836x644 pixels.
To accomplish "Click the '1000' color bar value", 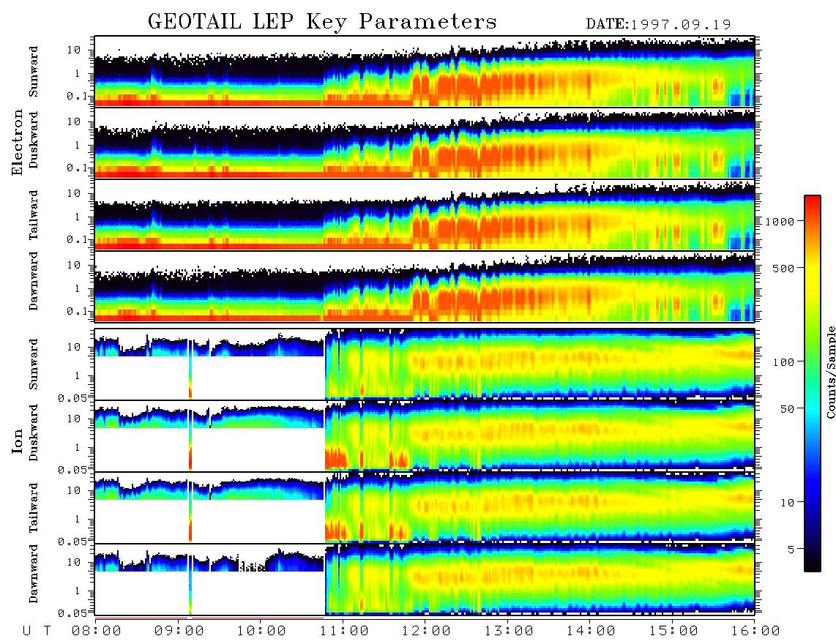I will pos(780,221).
